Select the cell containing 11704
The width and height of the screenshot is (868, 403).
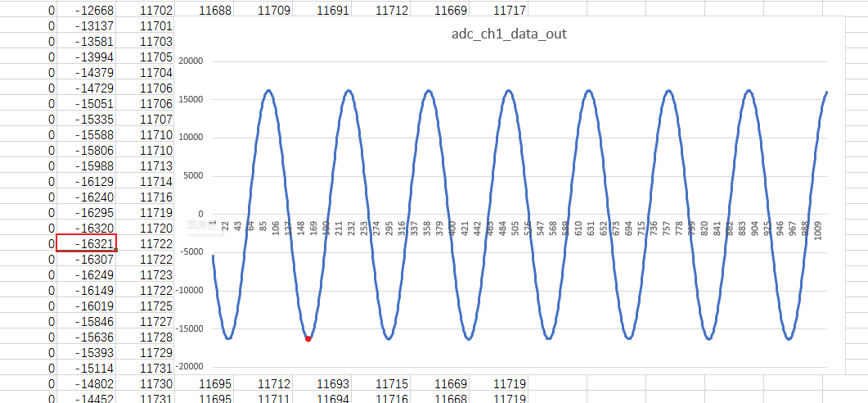(146, 73)
